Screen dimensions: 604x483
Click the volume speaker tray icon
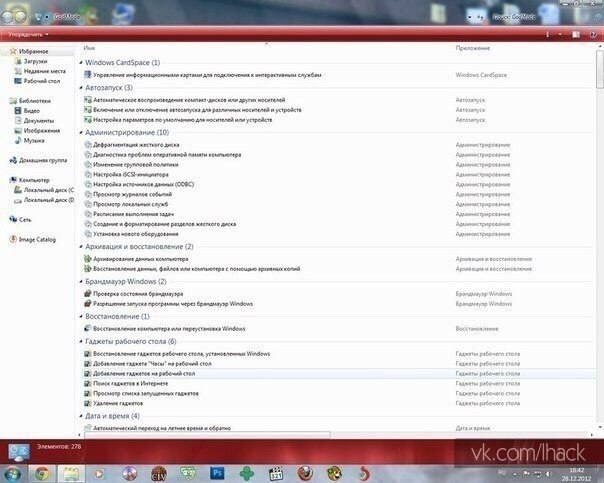(549, 474)
